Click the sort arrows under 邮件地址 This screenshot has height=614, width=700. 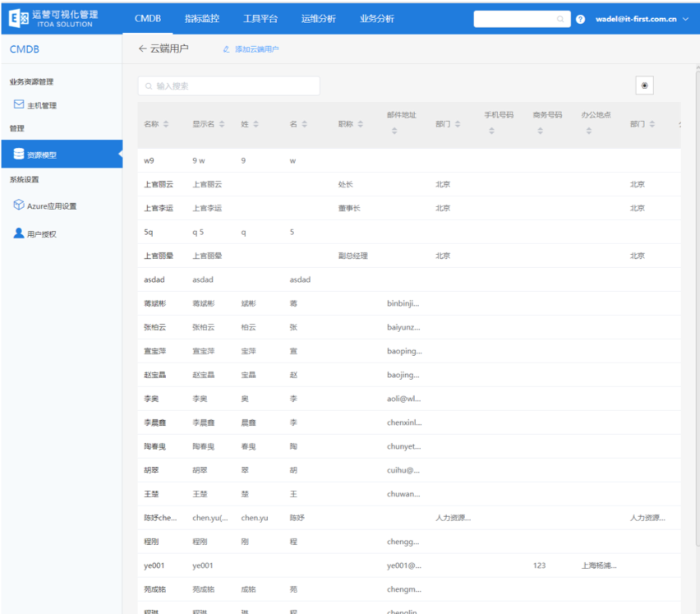coord(394,131)
